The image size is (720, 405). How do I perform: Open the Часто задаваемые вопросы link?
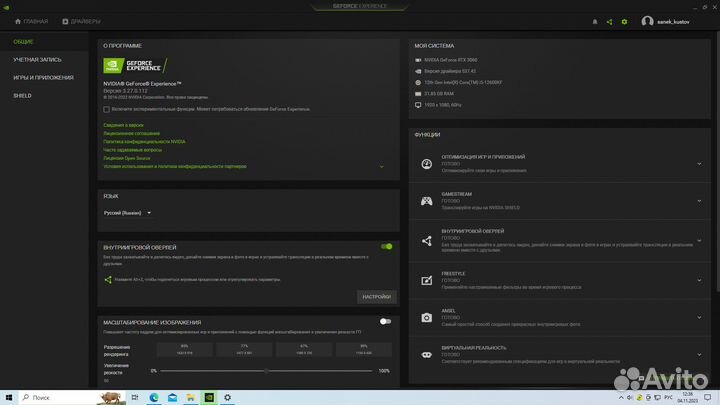pos(133,150)
